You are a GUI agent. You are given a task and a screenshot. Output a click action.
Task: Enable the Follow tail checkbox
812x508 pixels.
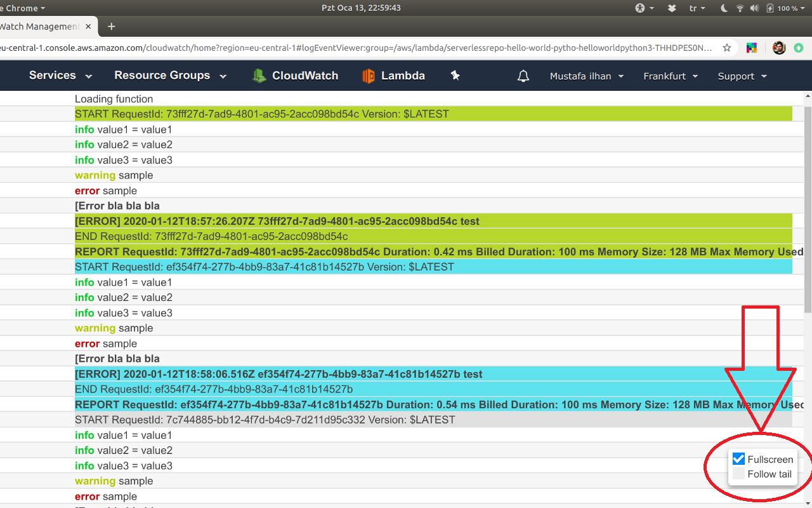738,473
